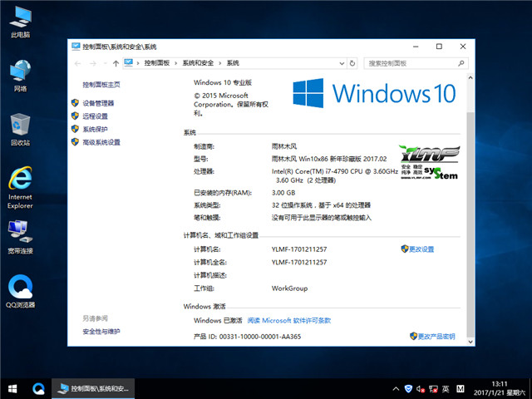Click the Windows 10 专业版 edition text
The image size is (532, 399).
[223, 82]
